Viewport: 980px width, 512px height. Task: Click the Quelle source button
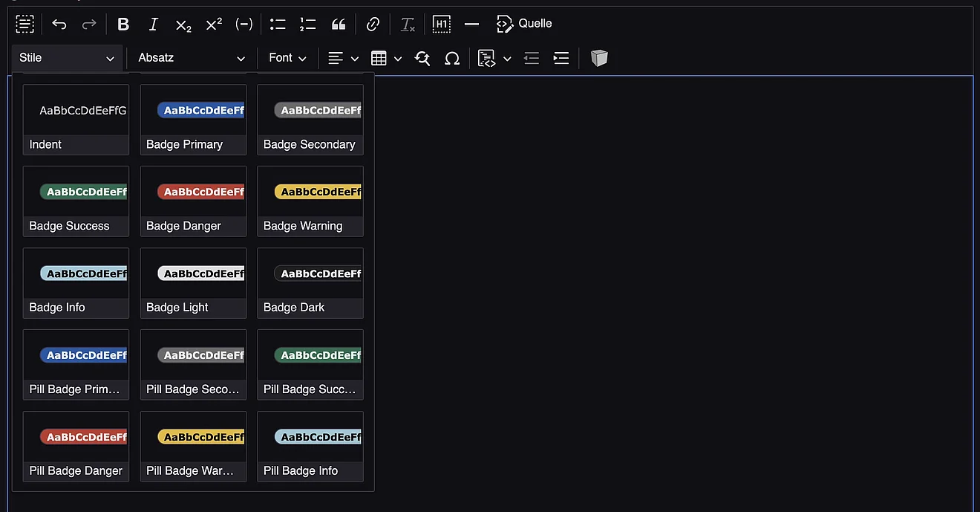pyautogui.click(x=524, y=24)
